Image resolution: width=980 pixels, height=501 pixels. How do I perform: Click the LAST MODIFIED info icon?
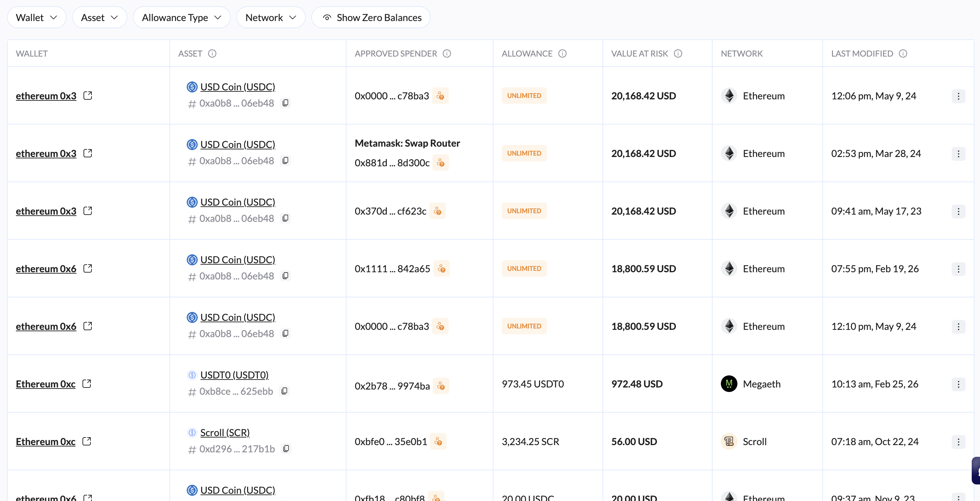903,53
